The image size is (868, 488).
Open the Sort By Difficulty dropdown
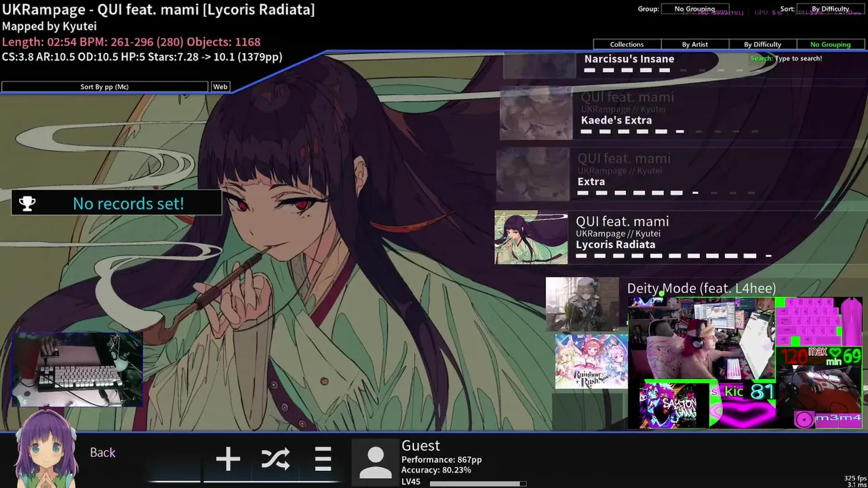point(830,9)
